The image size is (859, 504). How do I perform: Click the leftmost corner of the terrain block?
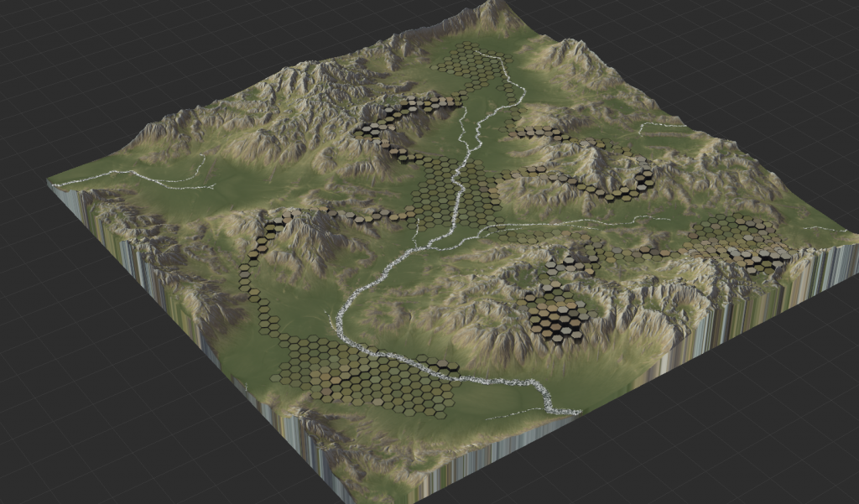tap(48, 181)
